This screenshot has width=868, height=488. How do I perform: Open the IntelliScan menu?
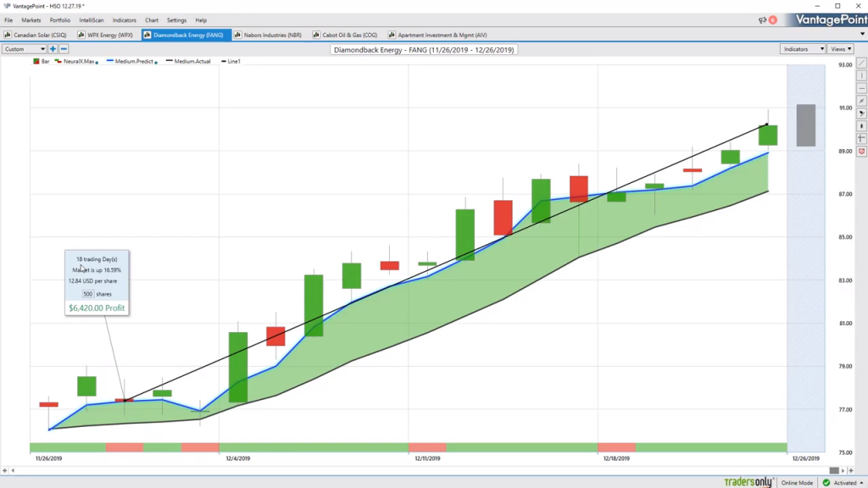pyautogui.click(x=92, y=20)
